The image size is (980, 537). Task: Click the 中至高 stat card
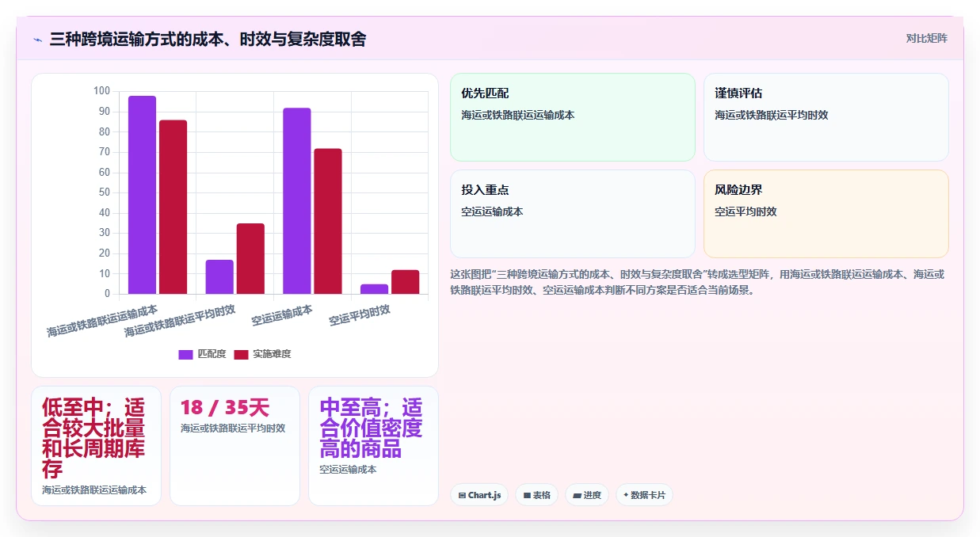click(373, 446)
